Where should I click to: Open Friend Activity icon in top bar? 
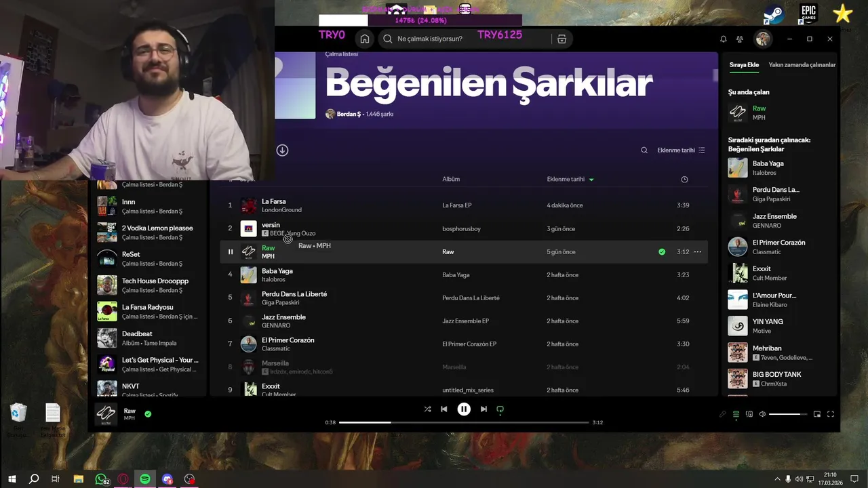(x=740, y=39)
